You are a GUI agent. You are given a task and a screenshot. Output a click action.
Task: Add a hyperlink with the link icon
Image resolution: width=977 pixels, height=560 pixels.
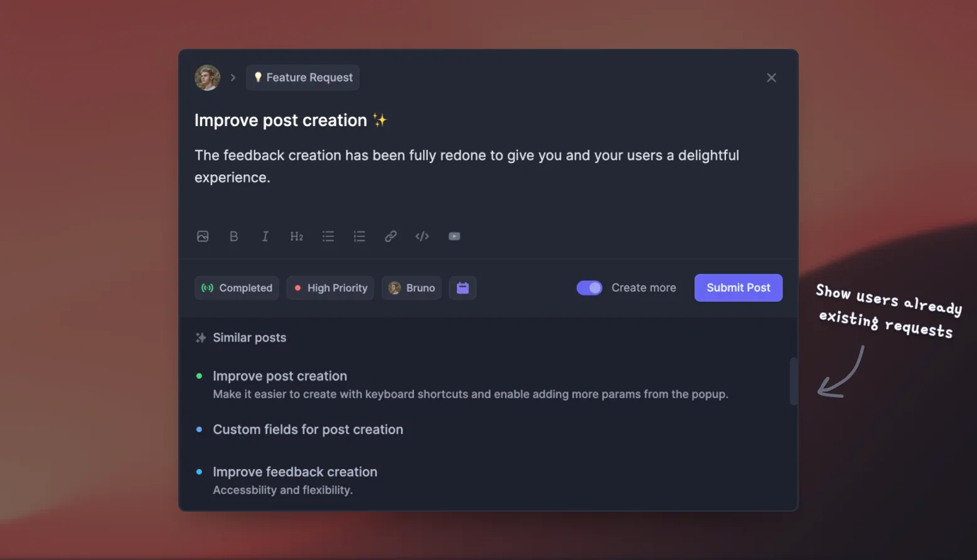391,236
